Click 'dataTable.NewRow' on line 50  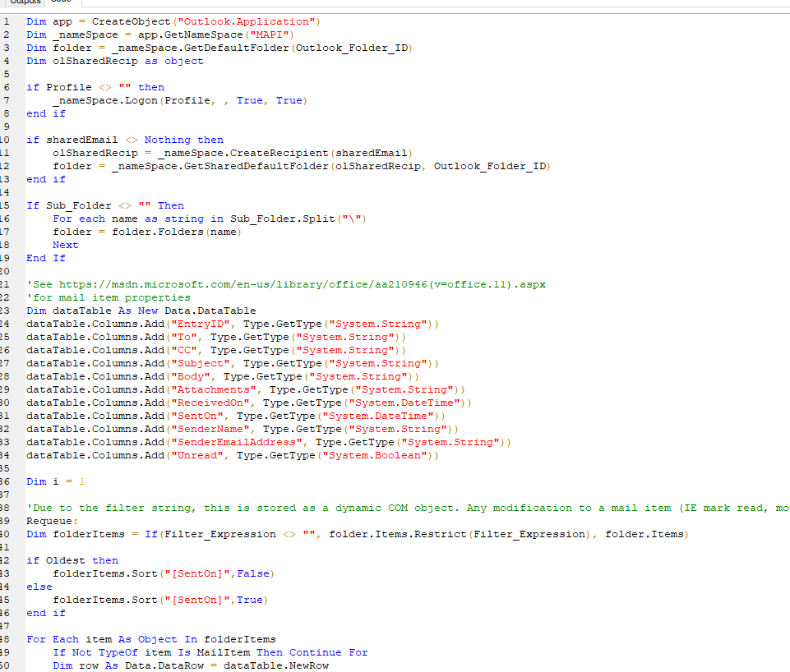(x=276, y=665)
